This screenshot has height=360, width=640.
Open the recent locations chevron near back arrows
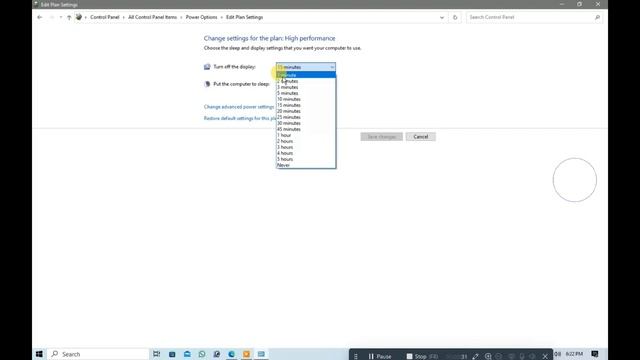(61, 17)
